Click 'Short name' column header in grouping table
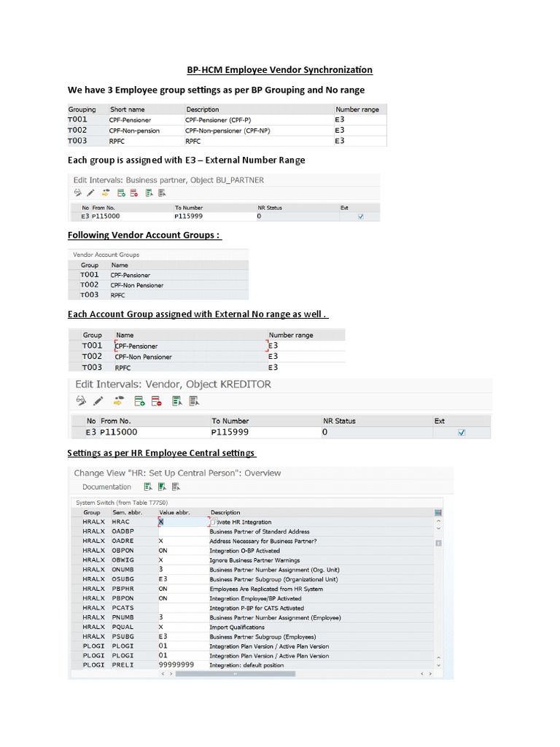The image size is (560, 747). 127,109
